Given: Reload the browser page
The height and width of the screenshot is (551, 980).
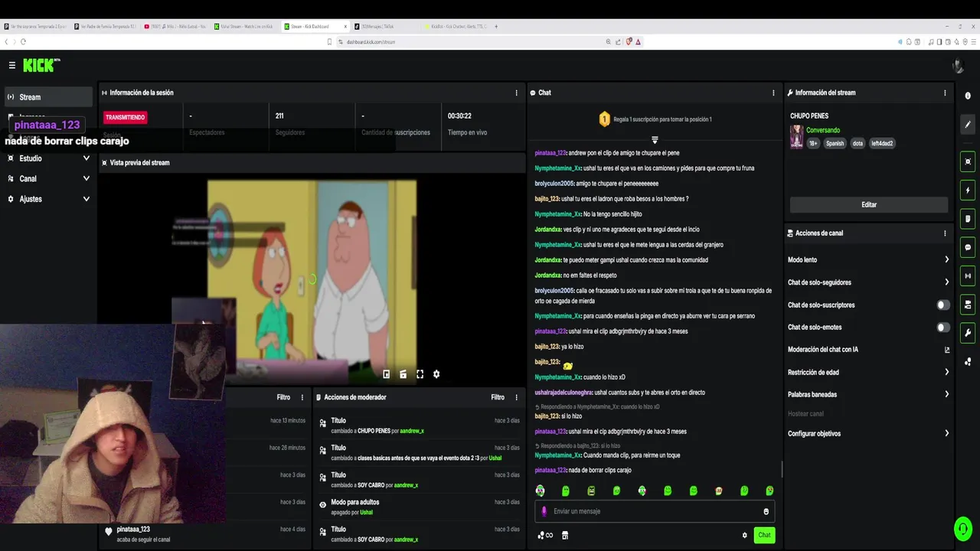Looking at the screenshot, I should tap(24, 41).
